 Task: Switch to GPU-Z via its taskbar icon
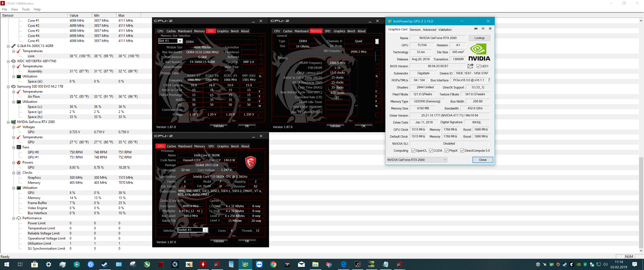[x=245, y=265]
